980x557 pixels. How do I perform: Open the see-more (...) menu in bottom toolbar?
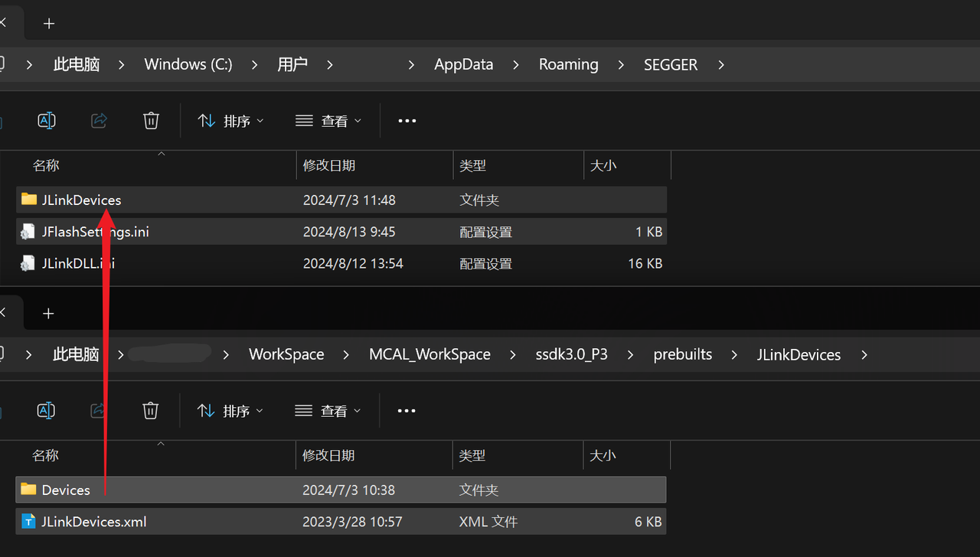point(406,410)
